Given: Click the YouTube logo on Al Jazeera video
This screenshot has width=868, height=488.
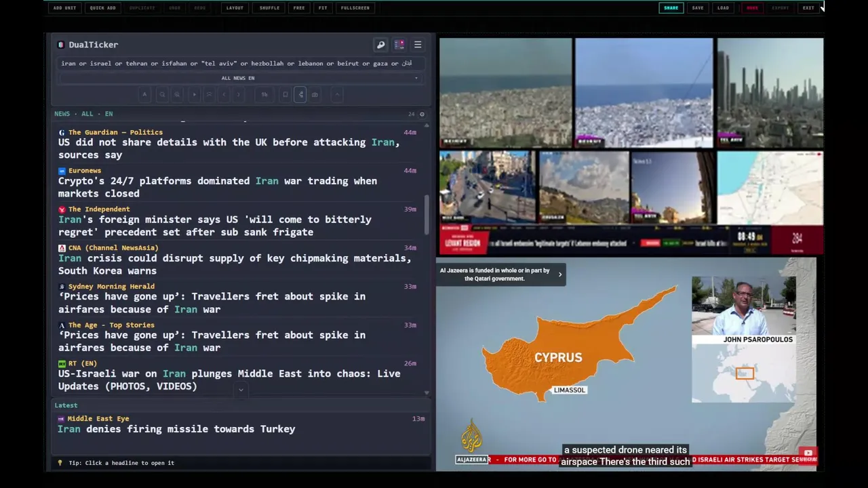Looking at the screenshot, I should click(808, 453).
